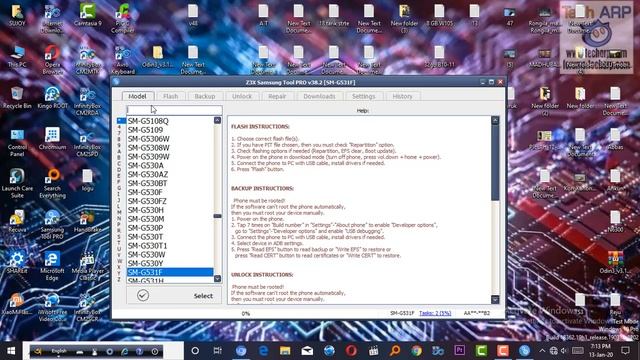Image resolution: width=640 pixels, height=360 pixels.
Task: Launch Samsung Tool PRO desktop shortcut
Action: pos(52,225)
